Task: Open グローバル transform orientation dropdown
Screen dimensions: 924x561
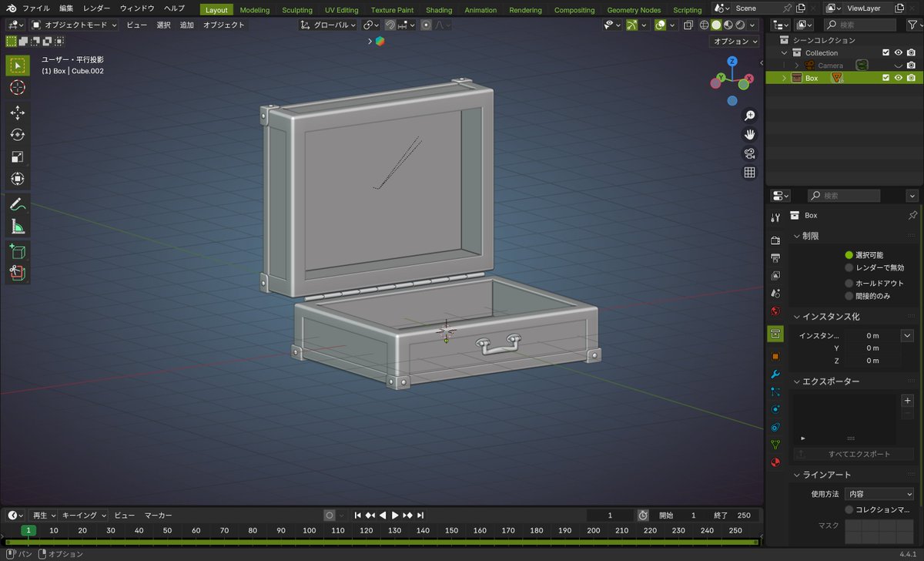Action: coord(329,25)
